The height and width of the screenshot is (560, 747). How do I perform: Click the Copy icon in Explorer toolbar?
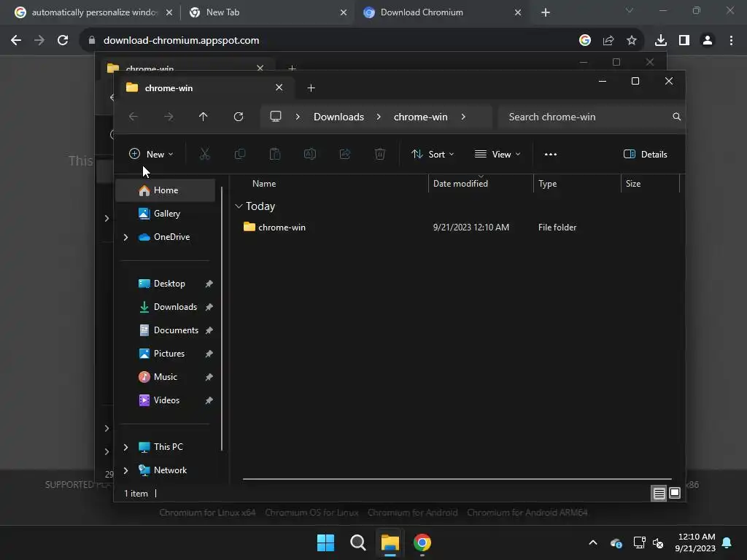pyautogui.click(x=239, y=154)
